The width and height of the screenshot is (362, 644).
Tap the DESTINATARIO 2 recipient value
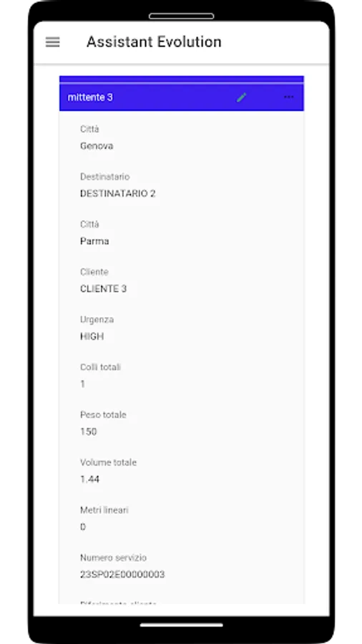click(x=118, y=193)
